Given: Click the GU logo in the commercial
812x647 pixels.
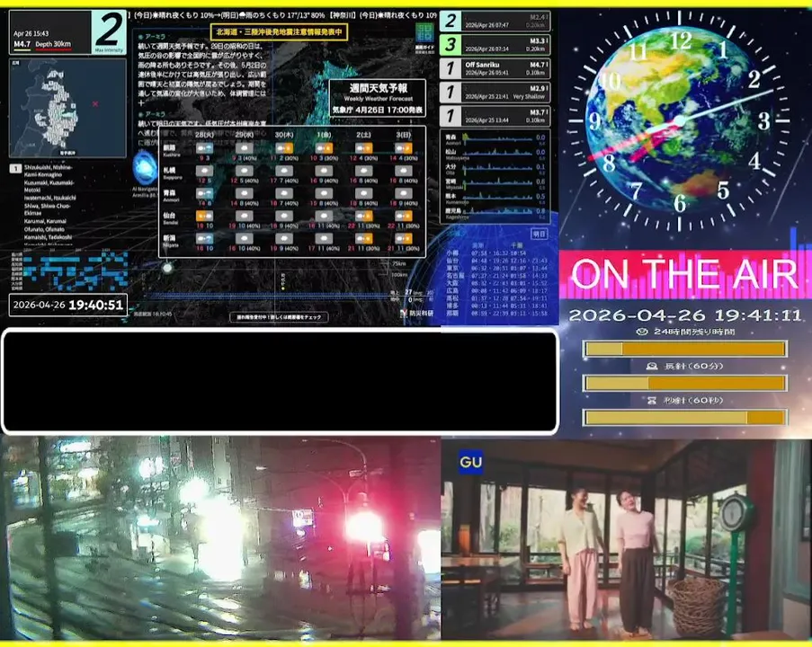Looking at the screenshot, I should click(470, 462).
